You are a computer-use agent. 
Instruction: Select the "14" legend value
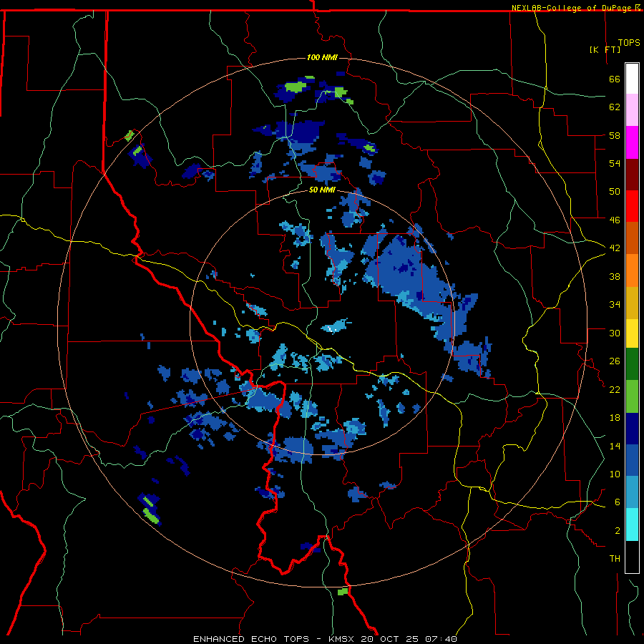point(615,447)
